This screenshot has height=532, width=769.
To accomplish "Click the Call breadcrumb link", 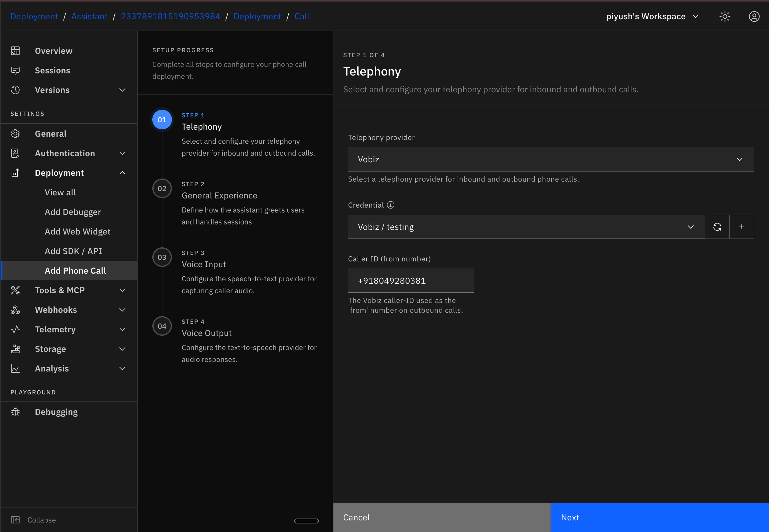I will tap(302, 16).
